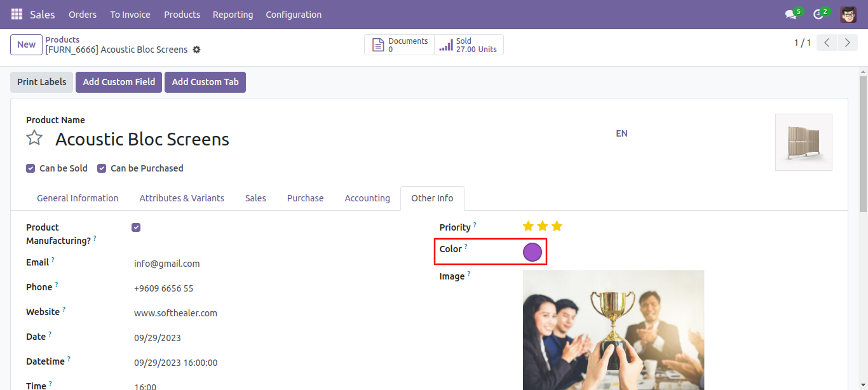Uncheck the Can be Sold checkbox
Image resolution: width=868 pixels, height=390 pixels.
coord(31,168)
